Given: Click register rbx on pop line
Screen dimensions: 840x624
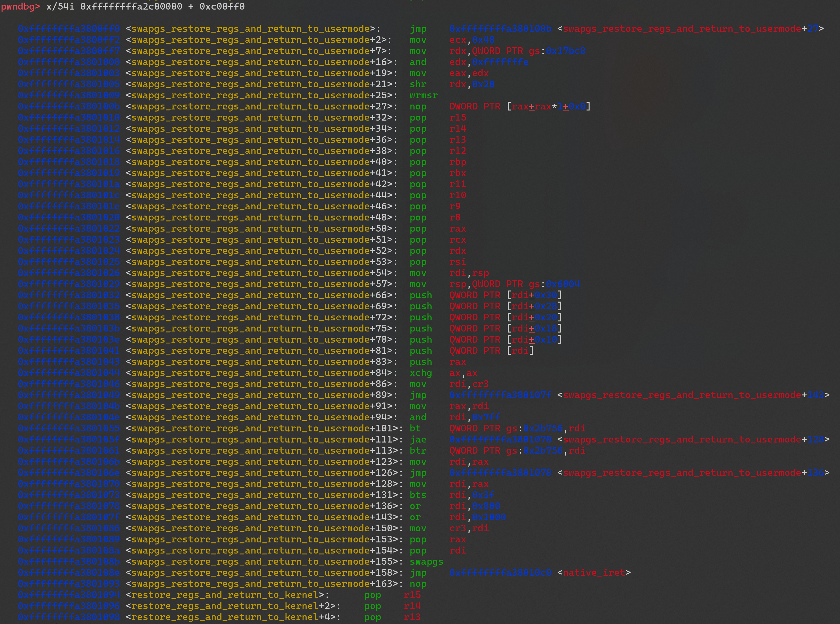Looking at the screenshot, I should 457,173.
